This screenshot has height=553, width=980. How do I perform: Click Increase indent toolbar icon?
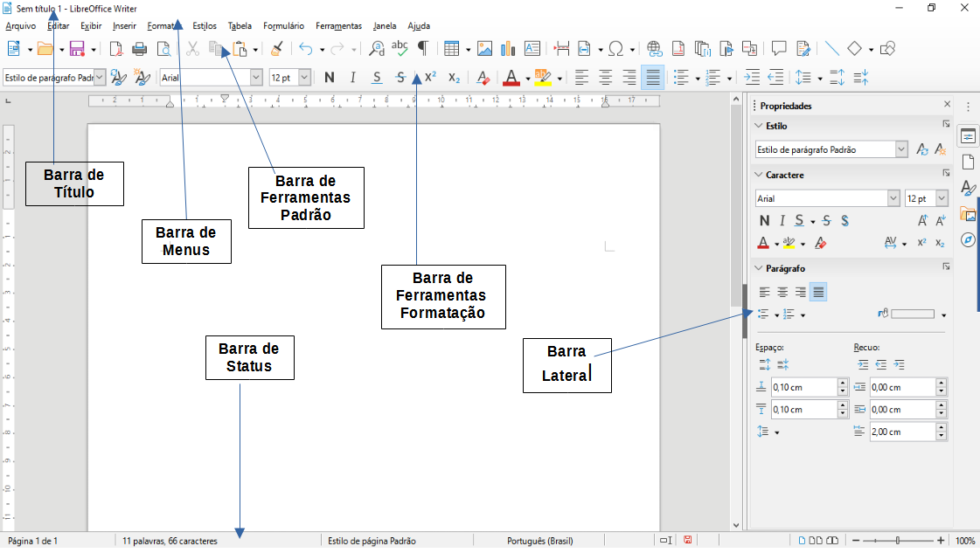(752, 78)
